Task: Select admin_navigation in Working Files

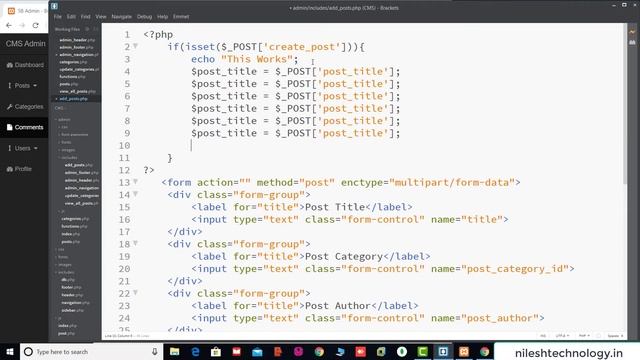Action: tap(78, 55)
